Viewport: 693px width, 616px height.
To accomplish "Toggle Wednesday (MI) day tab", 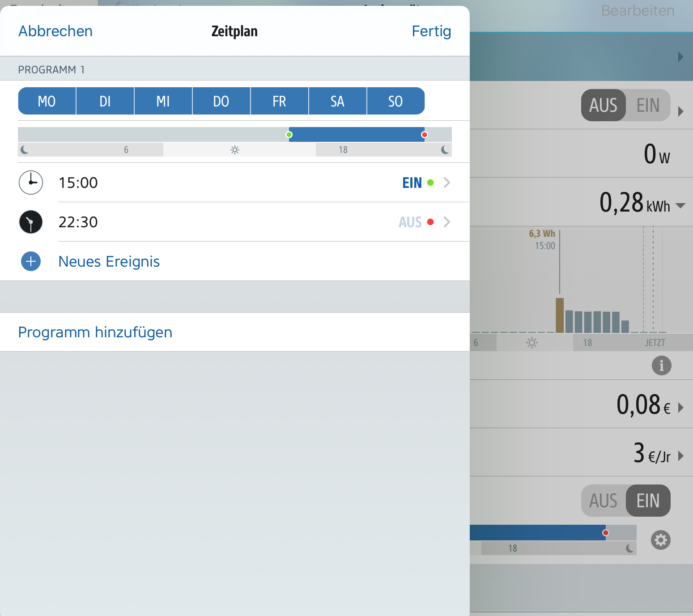I will pyautogui.click(x=163, y=101).
